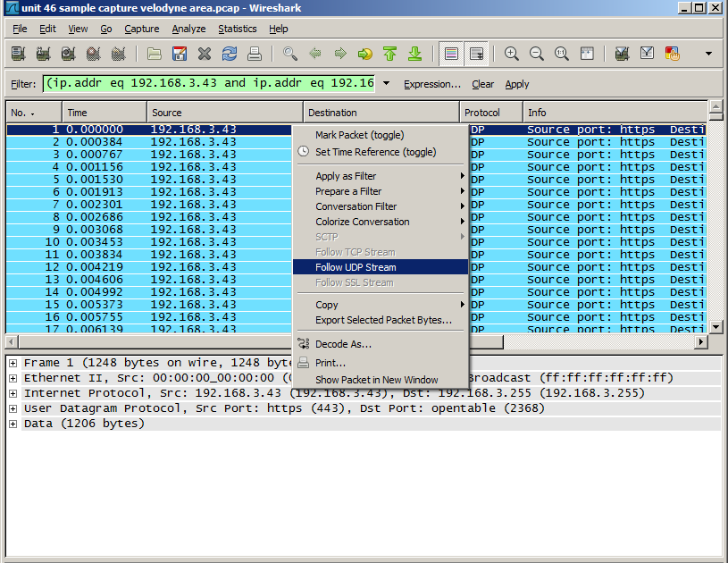Image resolution: width=728 pixels, height=563 pixels.
Task: Sort by the No. column header
Action: 34,113
